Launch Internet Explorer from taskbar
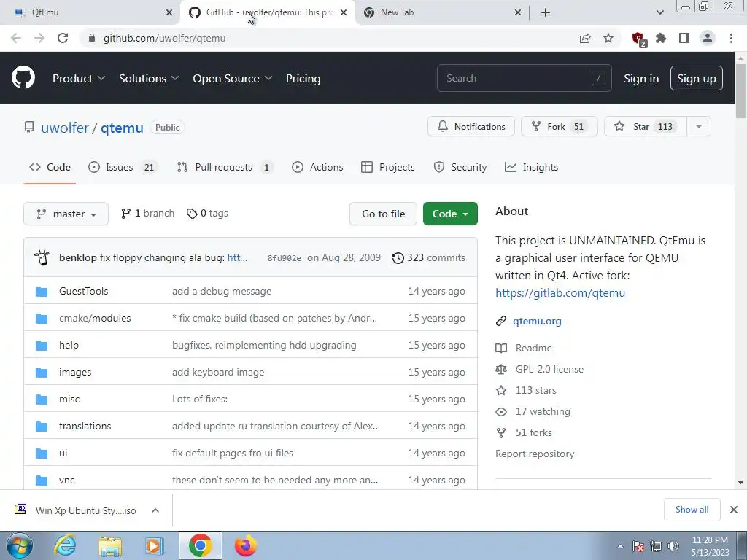 pos(65,545)
